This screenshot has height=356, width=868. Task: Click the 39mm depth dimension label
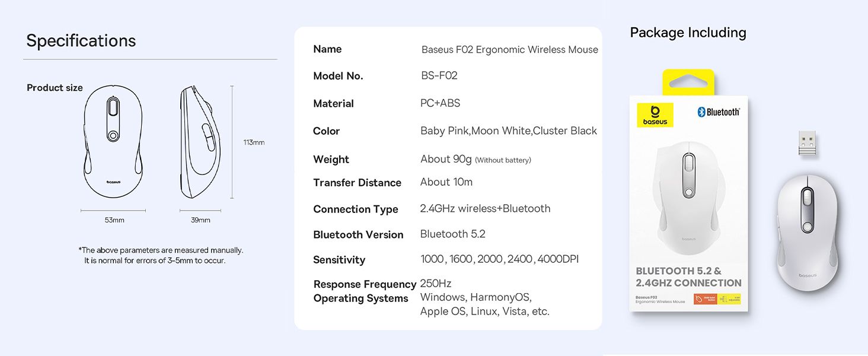tap(200, 220)
